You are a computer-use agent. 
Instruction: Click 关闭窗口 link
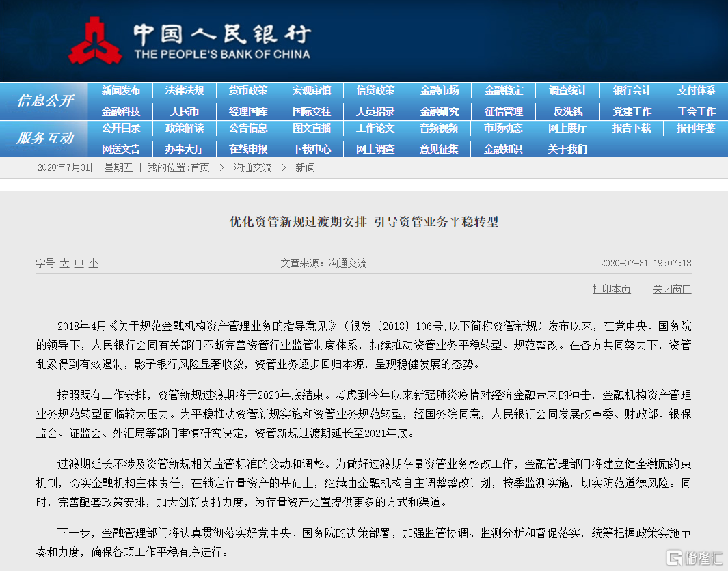pyautogui.click(x=672, y=289)
